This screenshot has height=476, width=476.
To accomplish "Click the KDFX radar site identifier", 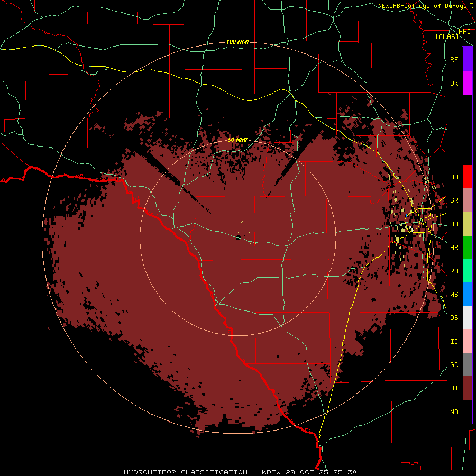I will 271,472.
